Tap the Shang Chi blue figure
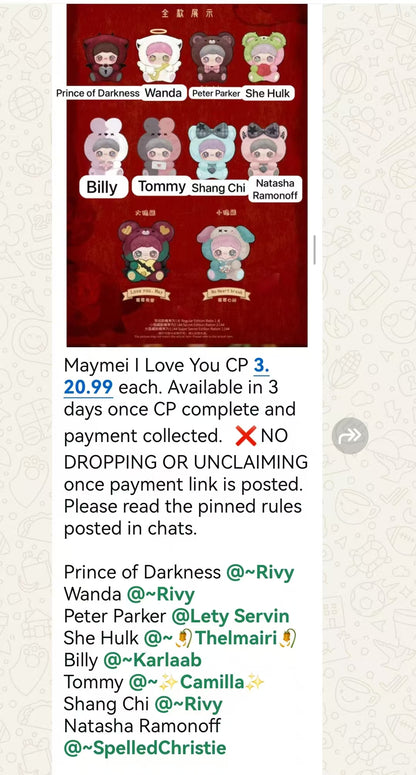 [212, 151]
